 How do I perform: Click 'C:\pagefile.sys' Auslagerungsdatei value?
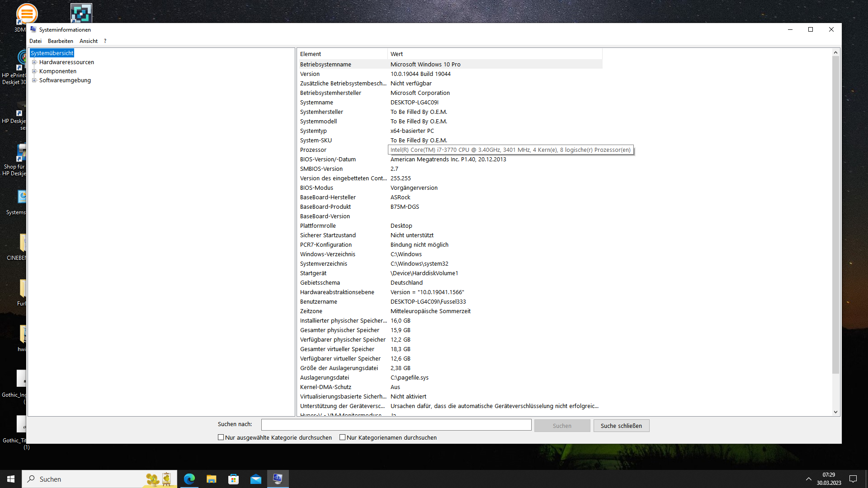coord(410,378)
